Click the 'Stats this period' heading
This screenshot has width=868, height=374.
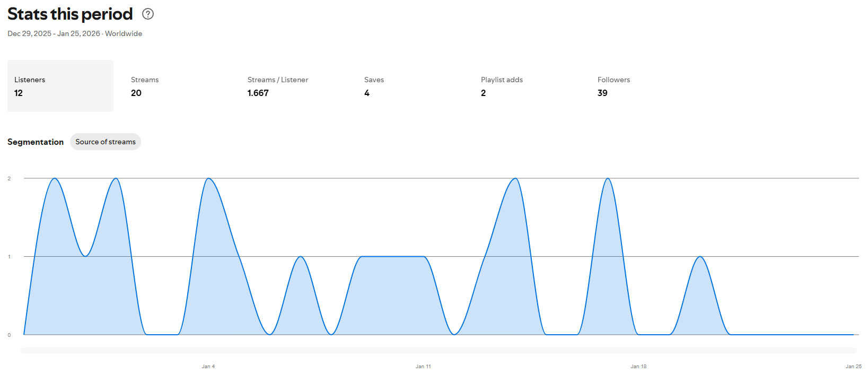pyautogui.click(x=70, y=14)
